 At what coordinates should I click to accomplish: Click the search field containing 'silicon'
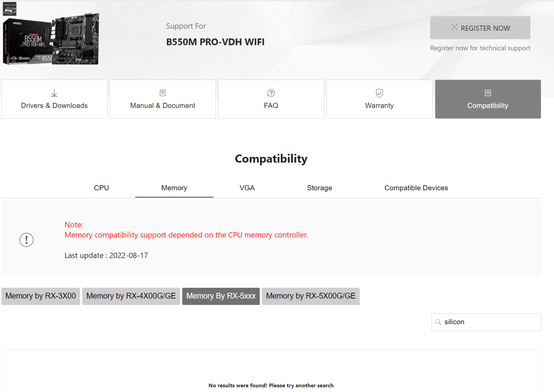click(486, 322)
